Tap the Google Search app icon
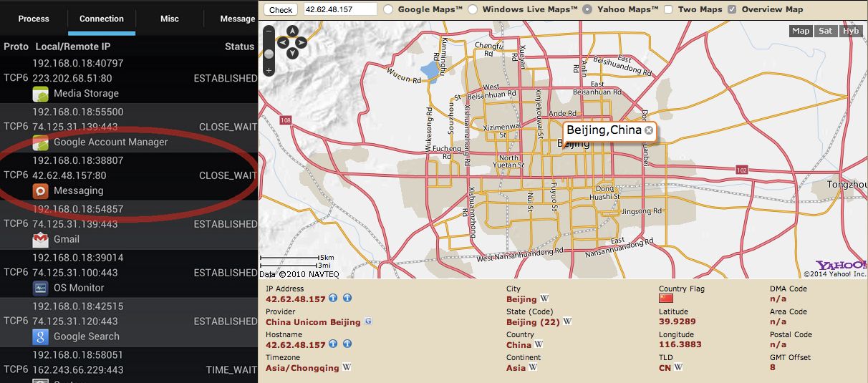Viewport: 868px width, 383px height. click(x=40, y=336)
